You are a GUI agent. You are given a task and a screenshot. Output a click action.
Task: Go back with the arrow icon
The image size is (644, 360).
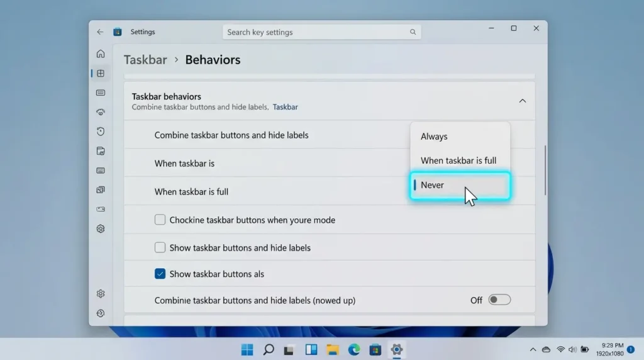point(100,31)
